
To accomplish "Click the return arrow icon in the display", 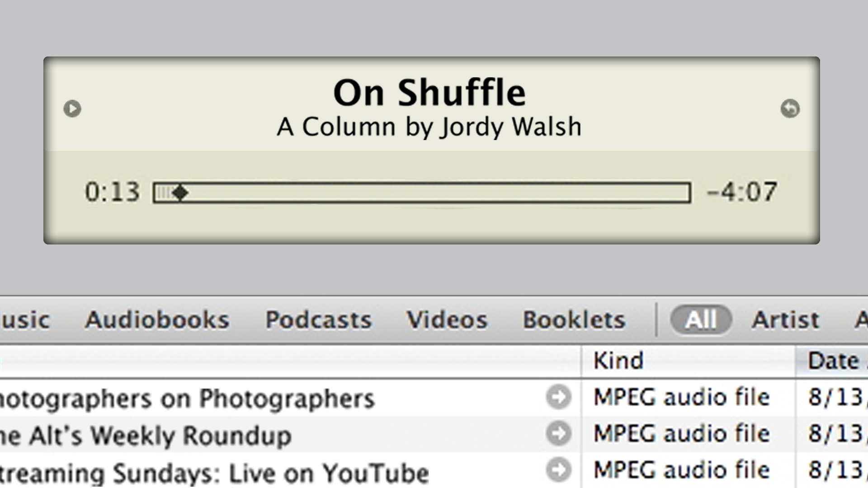I will point(790,108).
